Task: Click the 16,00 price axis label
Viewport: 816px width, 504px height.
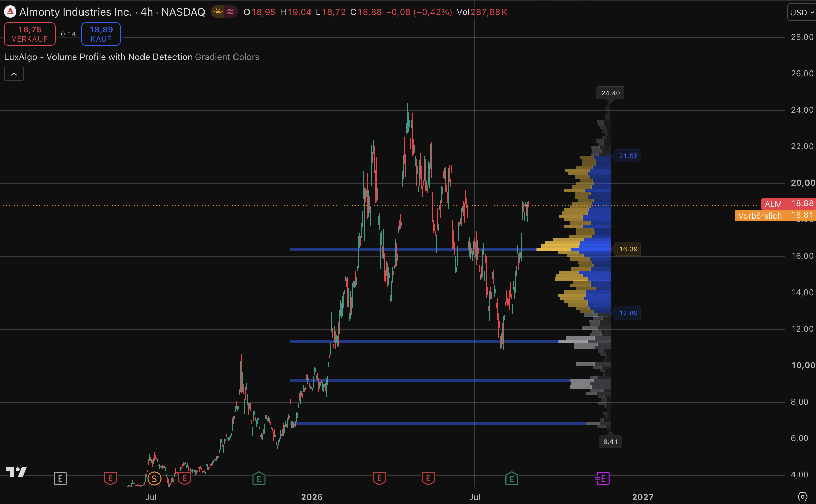Action: pyautogui.click(x=802, y=256)
